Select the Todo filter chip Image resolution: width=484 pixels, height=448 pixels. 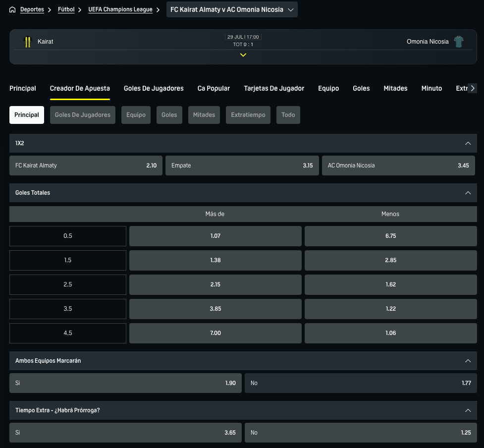288,115
